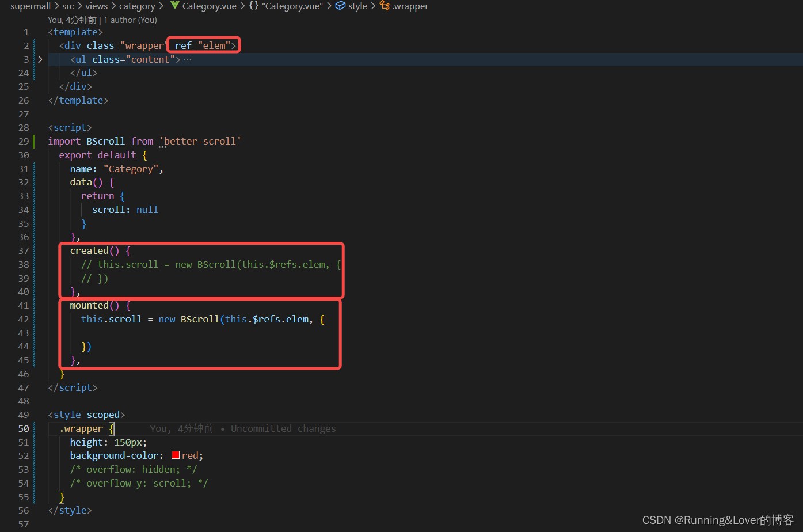Click export default on line 30
The image size is (803, 532).
97,155
